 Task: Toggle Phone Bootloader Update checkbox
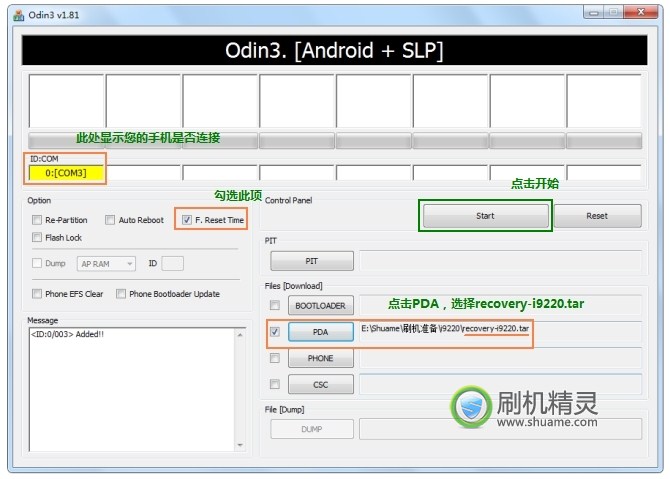tap(121, 294)
